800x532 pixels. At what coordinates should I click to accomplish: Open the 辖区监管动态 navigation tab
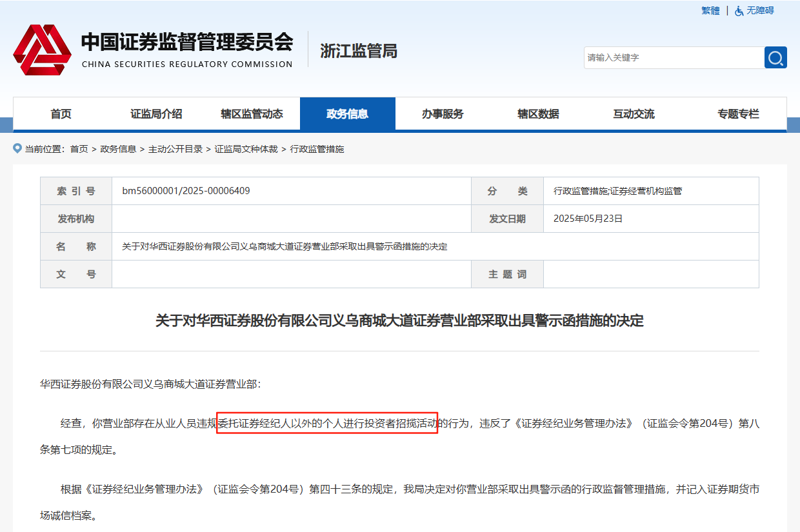(x=252, y=114)
